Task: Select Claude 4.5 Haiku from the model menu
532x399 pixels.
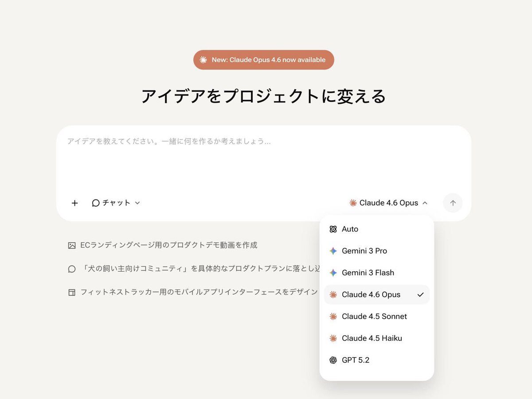Action: tap(372, 338)
